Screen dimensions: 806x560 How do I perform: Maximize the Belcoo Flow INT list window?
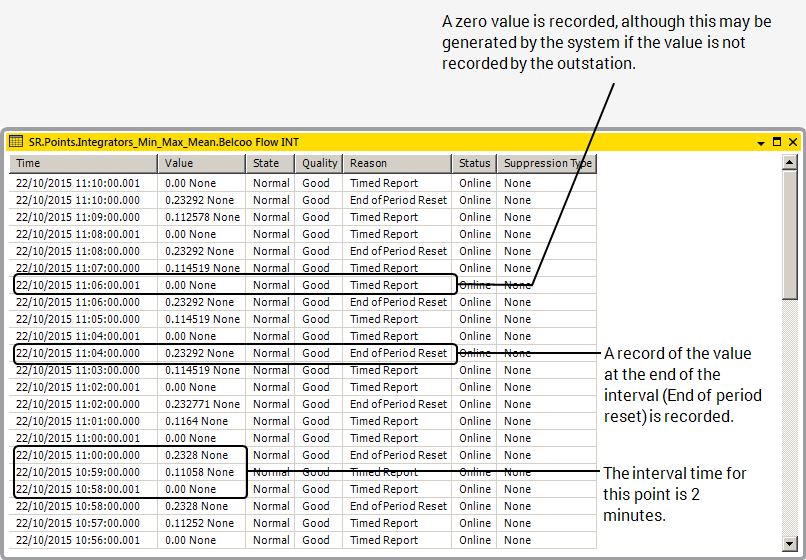777,143
